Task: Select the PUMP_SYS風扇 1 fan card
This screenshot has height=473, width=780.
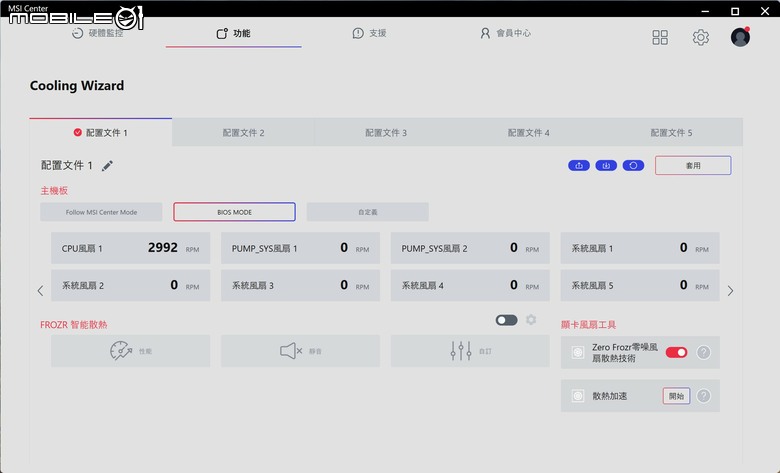Action: pos(300,248)
